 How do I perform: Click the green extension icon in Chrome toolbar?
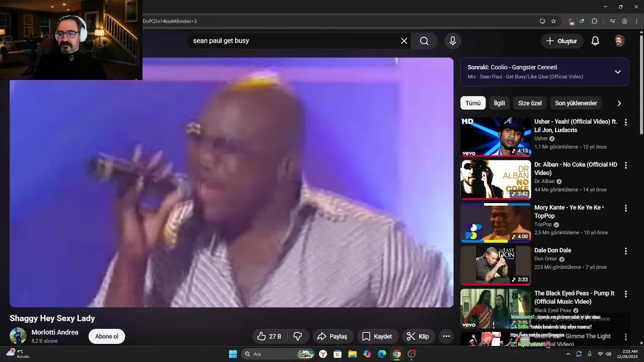pos(582,21)
